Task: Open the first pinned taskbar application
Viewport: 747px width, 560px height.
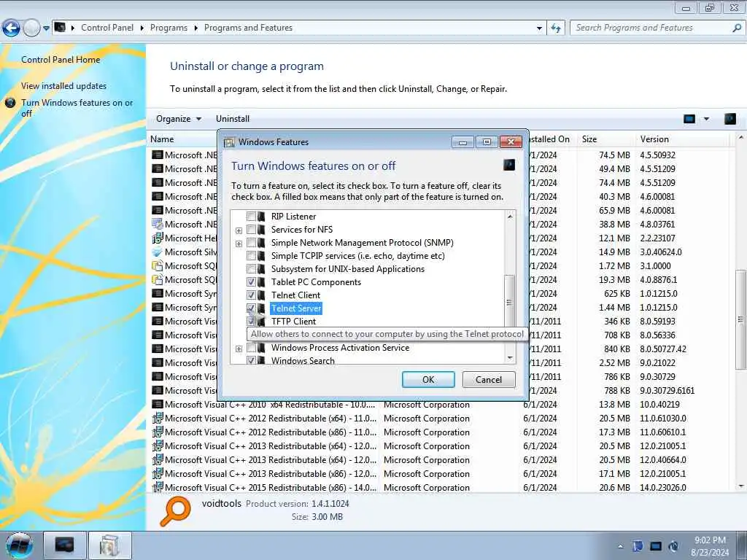Action: (65, 545)
